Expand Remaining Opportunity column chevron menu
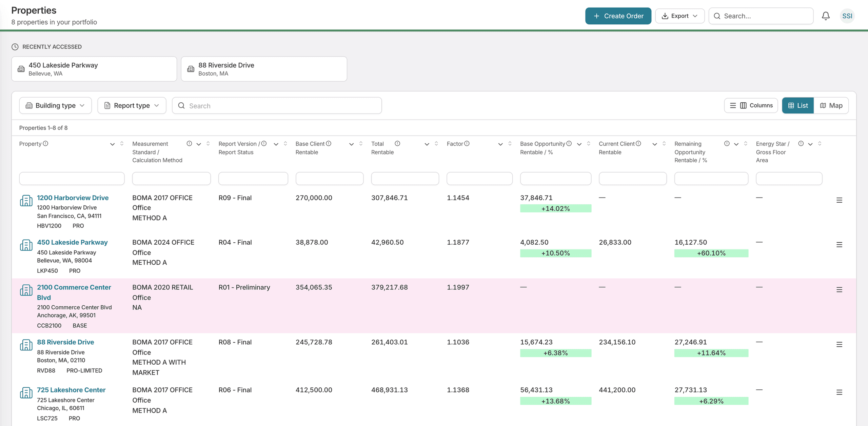This screenshot has width=868, height=426. click(x=736, y=144)
